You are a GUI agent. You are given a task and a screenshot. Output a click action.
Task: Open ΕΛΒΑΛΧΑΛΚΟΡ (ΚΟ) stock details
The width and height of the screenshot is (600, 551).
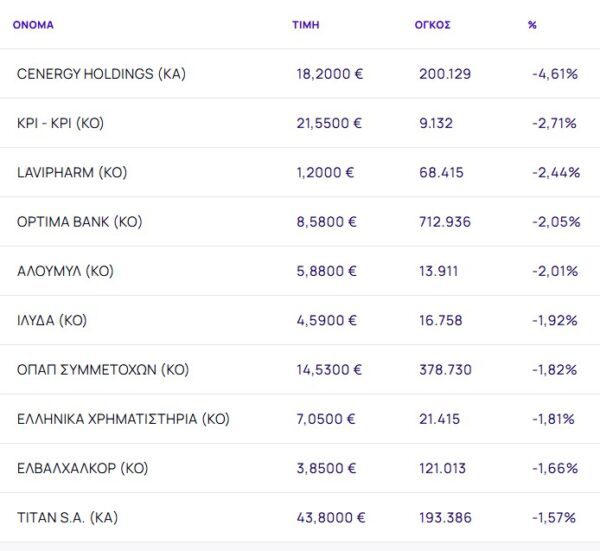coord(83,468)
